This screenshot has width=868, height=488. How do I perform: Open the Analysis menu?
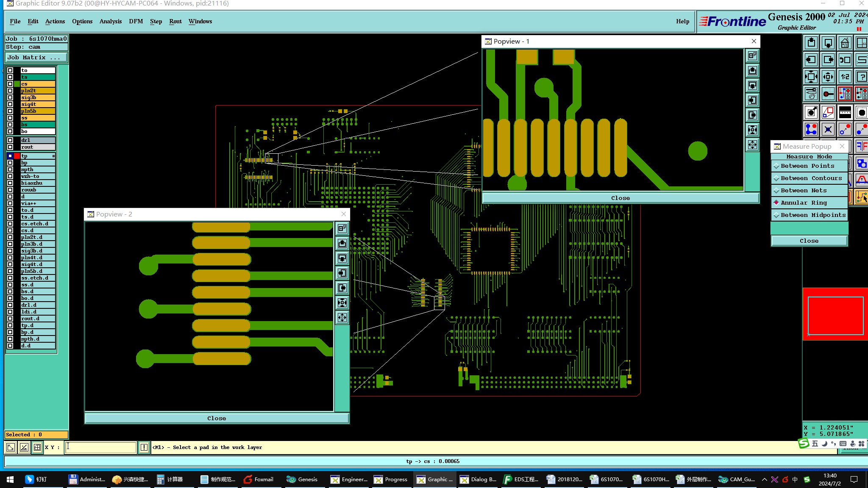point(110,21)
